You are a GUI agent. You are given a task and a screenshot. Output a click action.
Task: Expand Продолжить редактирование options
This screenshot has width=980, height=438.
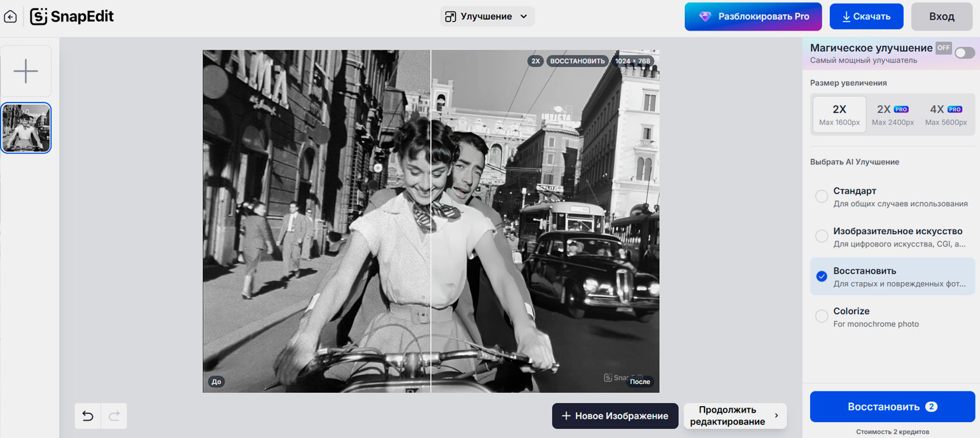(x=735, y=416)
